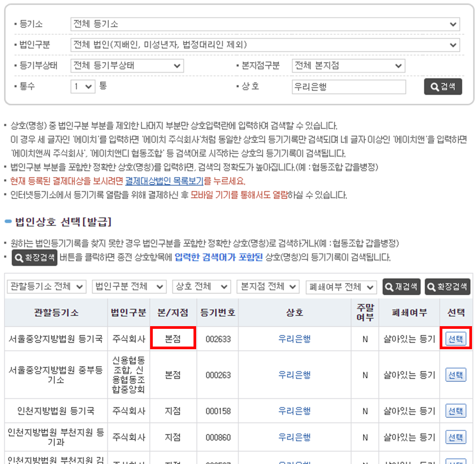476x464 pixels.
Task: Click the 본점 cell in row 002633
Action: click(173, 338)
